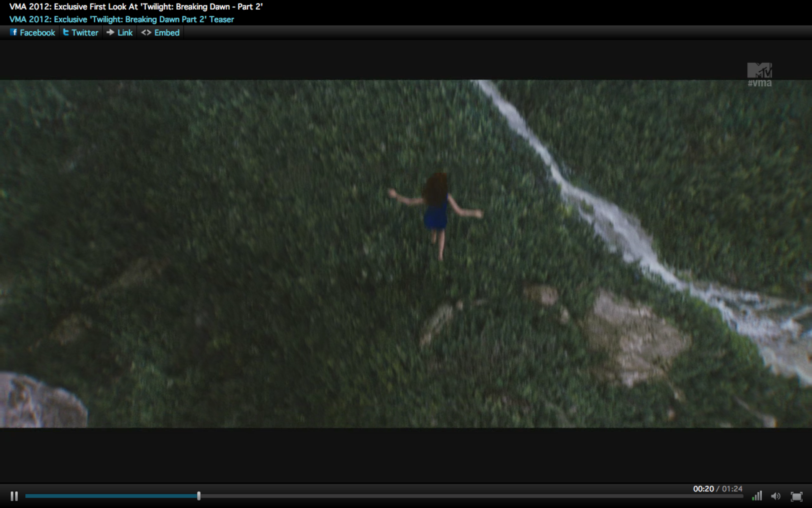Click the arrow icon beside Link
The width and height of the screenshot is (812, 508).
110,32
